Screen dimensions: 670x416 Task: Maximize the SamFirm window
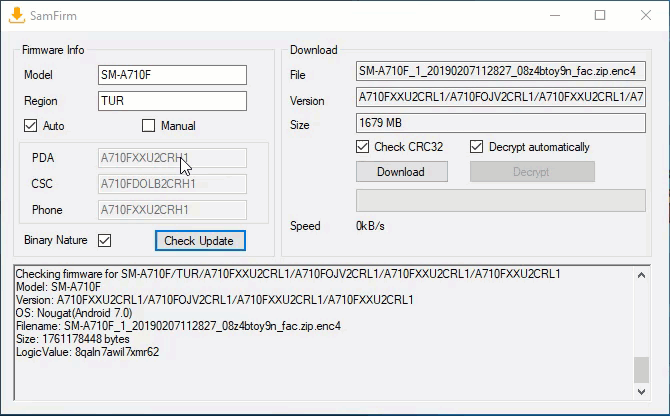pos(600,15)
